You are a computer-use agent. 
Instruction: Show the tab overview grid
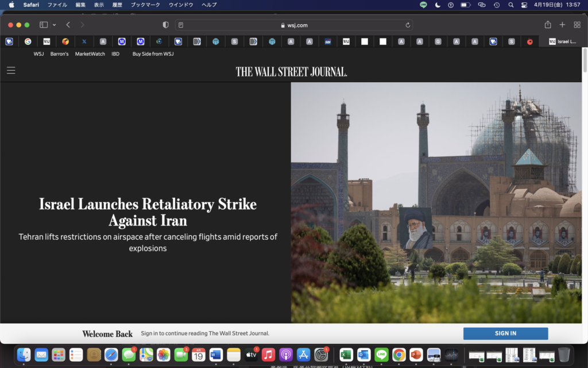click(577, 25)
